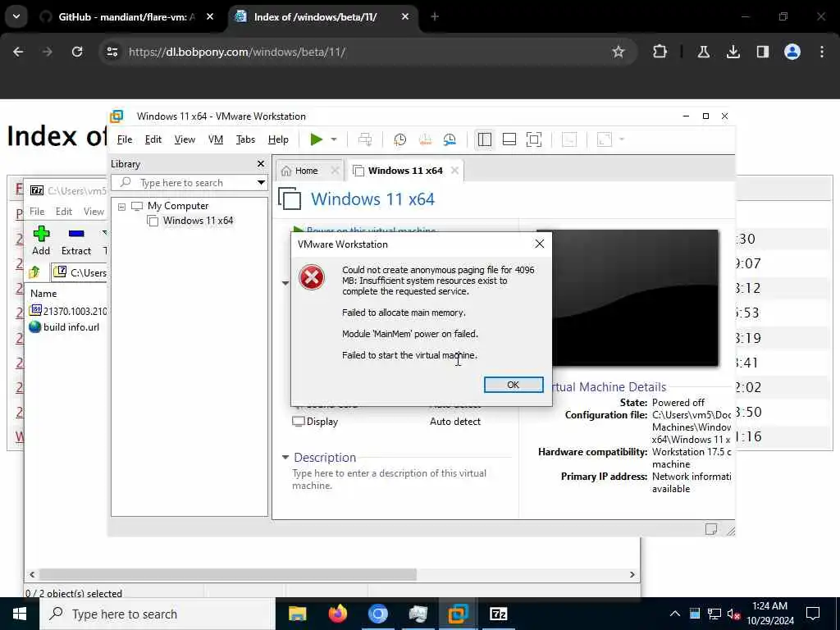
Task: Click the stretch guest display icon
Action: click(x=605, y=139)
